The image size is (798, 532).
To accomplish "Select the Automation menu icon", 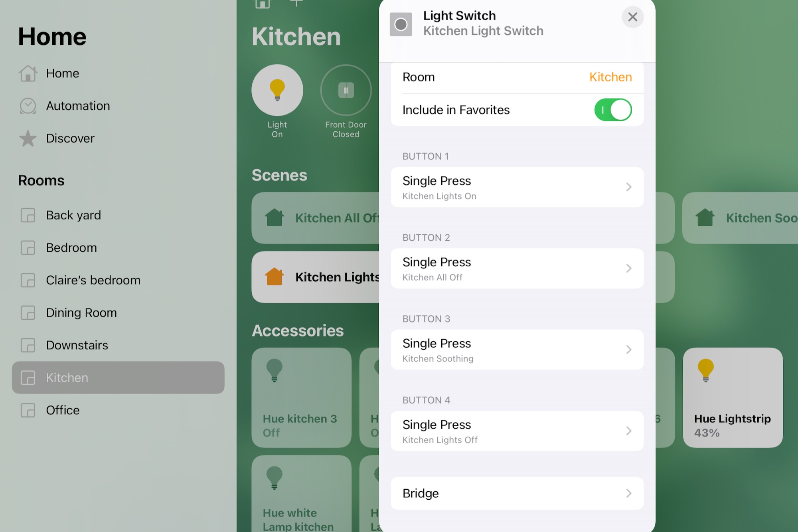I will (x=28, y=106).
